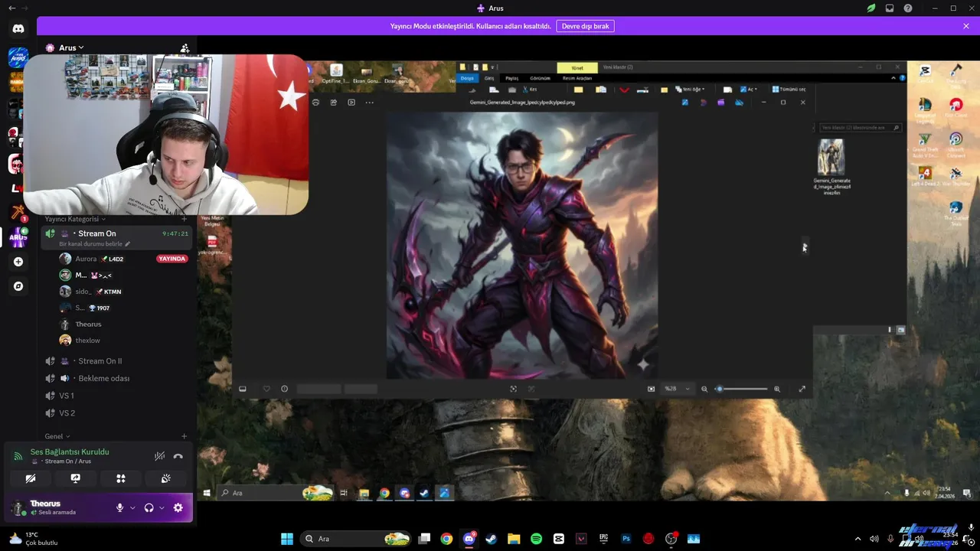
Task: Open activities button in voice panel
Action: pyautogui.click(x=120, y=478)
